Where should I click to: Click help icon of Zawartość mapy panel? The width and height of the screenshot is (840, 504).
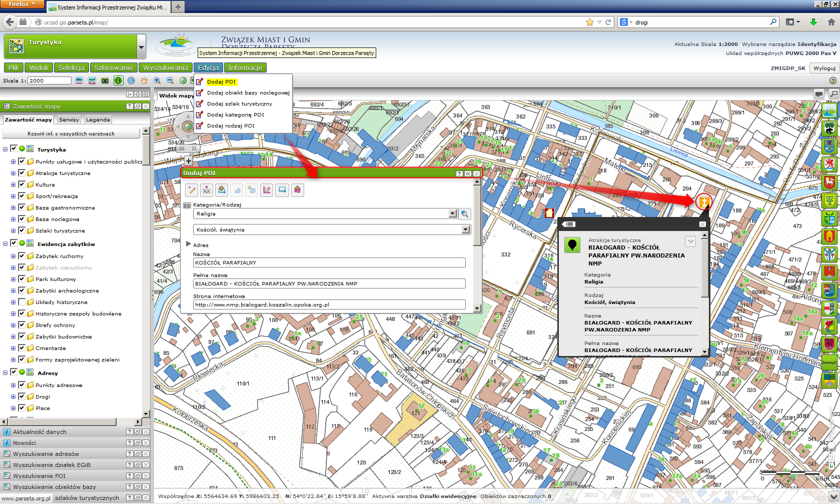click(130, 106)
